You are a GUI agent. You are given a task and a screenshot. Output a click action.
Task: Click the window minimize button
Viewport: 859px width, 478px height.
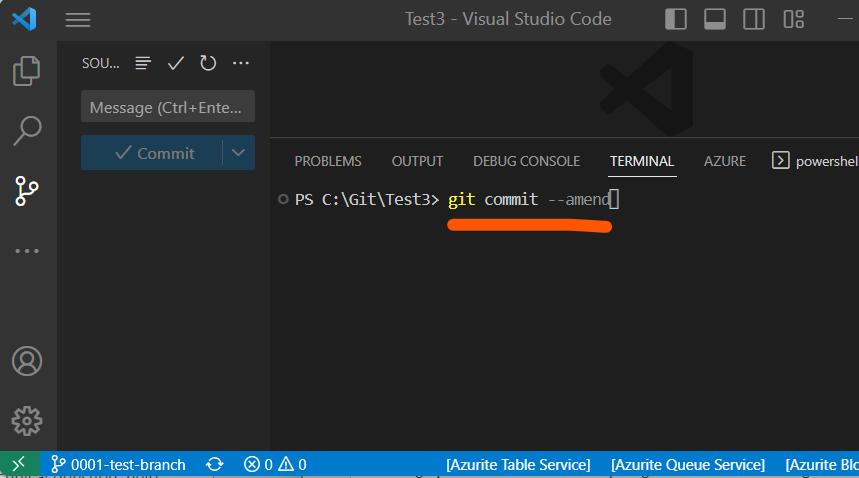pyautogui.click(x=845, y=19)
